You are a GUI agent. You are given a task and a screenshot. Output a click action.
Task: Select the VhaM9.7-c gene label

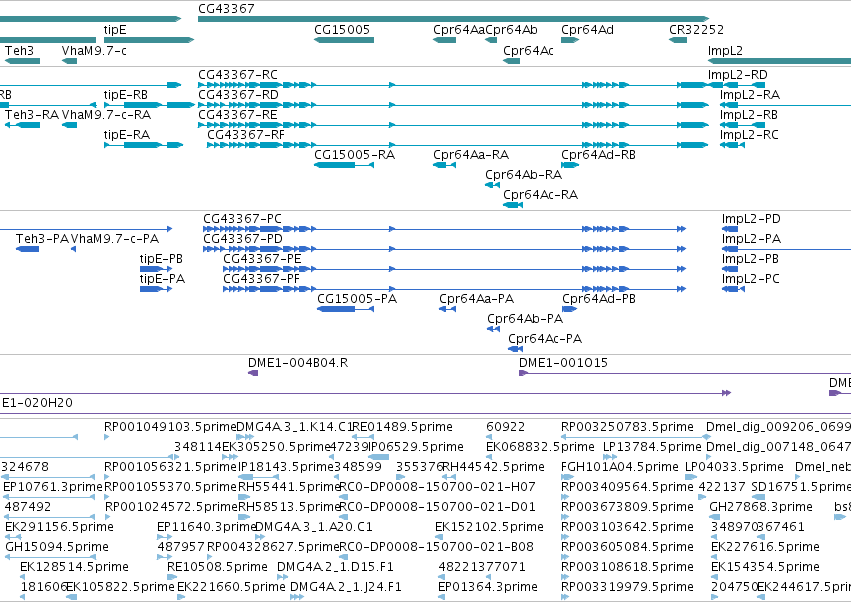pos(94,50)
